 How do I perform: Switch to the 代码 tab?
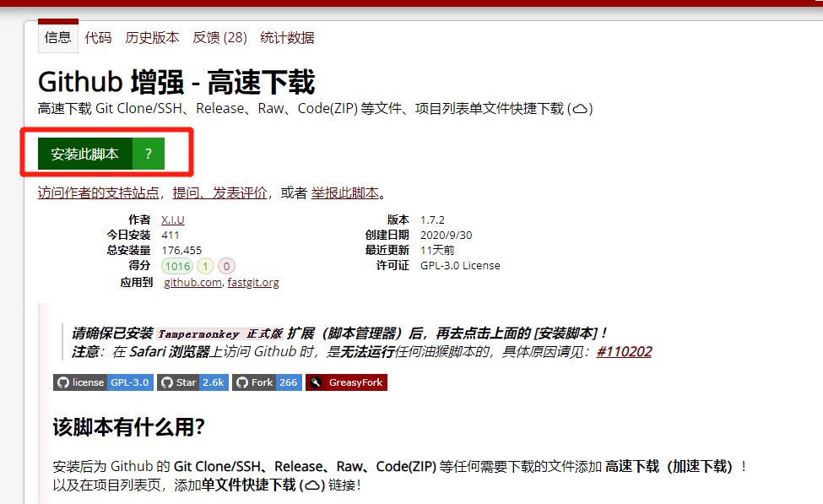[x=98, y=38]
